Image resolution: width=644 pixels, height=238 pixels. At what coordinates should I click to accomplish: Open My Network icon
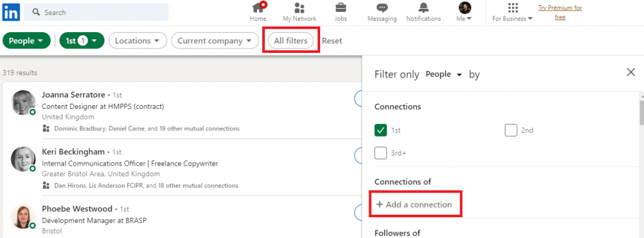point(299,8)
